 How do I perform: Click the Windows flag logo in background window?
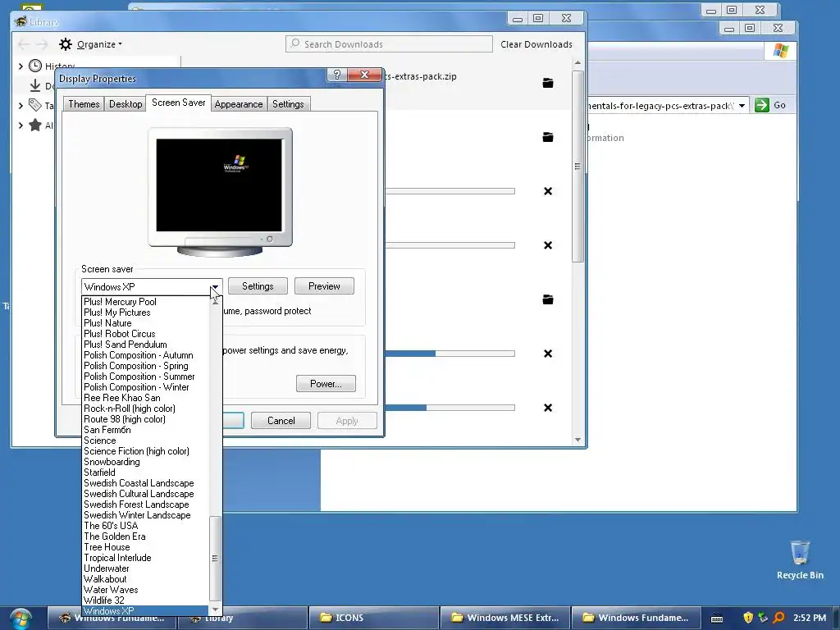pyautogui.click(x=781, y=51)
